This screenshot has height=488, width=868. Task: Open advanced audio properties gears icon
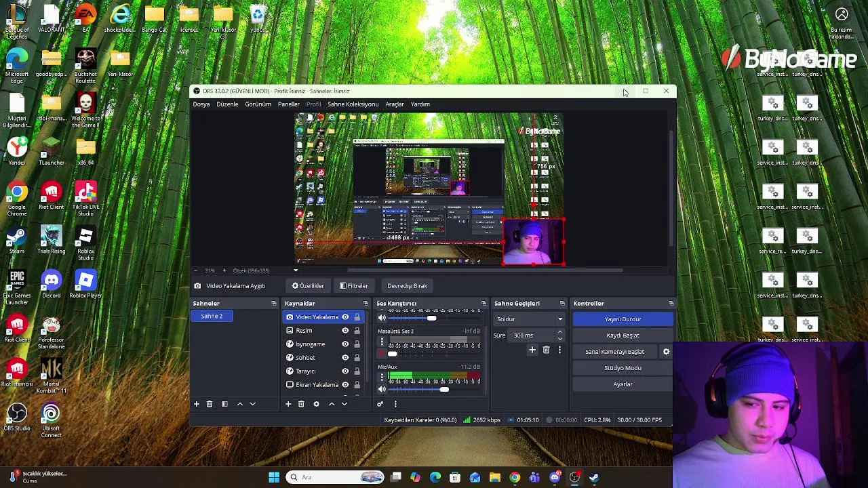tap(380, 404)
